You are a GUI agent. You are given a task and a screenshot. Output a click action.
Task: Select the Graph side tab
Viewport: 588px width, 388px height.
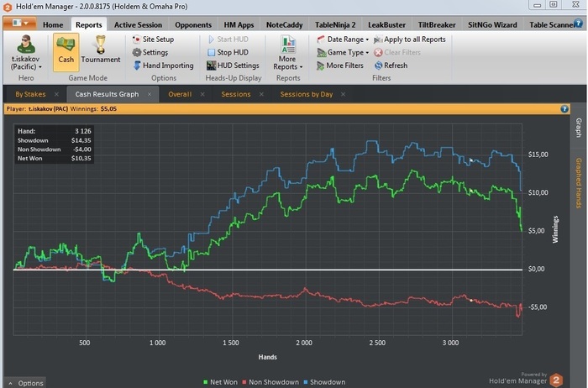[x=578, y=128]
